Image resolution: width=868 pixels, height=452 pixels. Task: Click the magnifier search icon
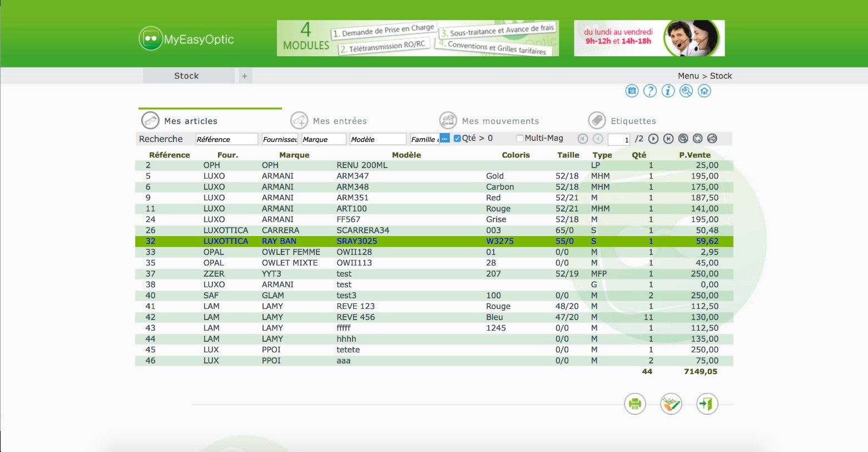(x=683, y=139)
